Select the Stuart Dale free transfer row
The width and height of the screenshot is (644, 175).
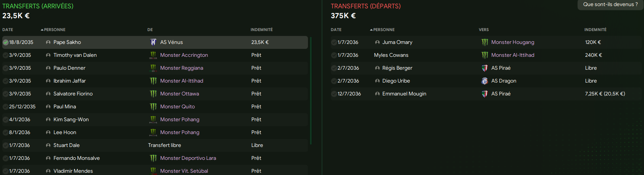pyautogui.click(x=155, y=145)
